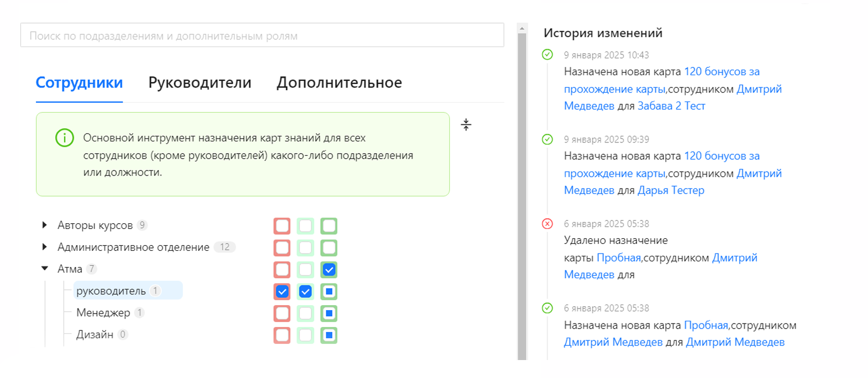
Task: Switch to the Сотрудники tab
Action: point(79,82)
